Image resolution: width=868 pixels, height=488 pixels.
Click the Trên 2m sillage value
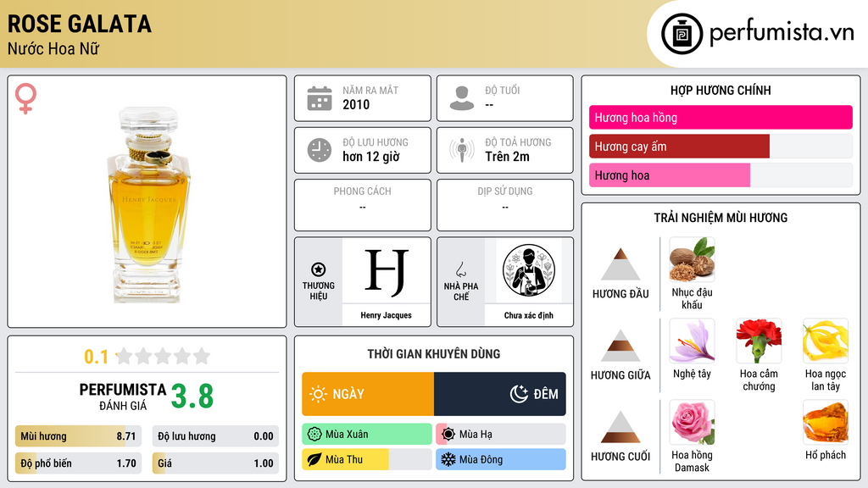(507, 157)
